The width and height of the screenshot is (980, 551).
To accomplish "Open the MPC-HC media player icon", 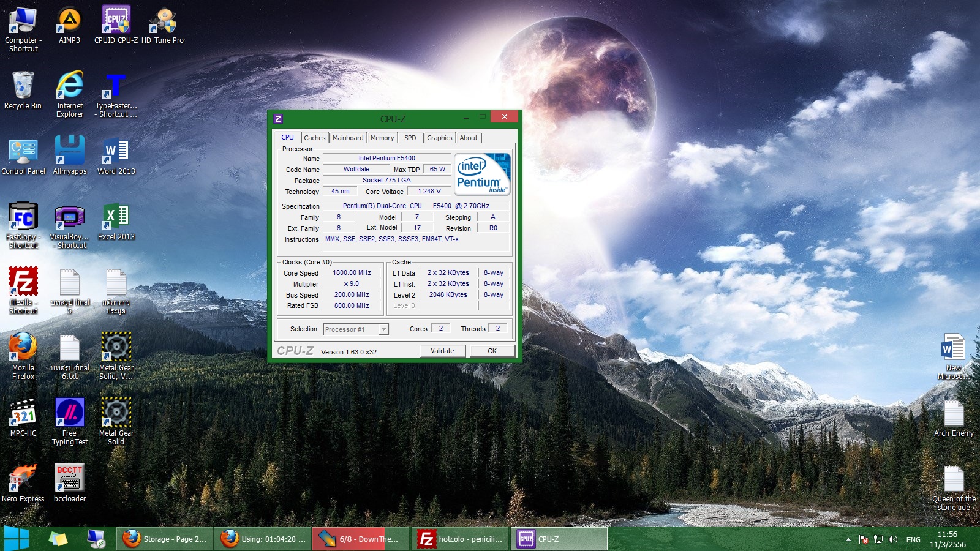I will pyautogui.click(x=23, y=418).
